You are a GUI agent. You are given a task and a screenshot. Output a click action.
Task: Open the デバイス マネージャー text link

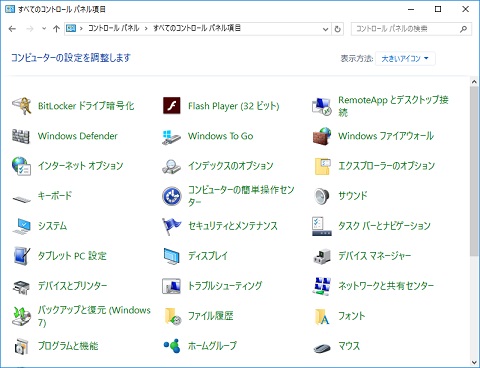click(375, 256)
